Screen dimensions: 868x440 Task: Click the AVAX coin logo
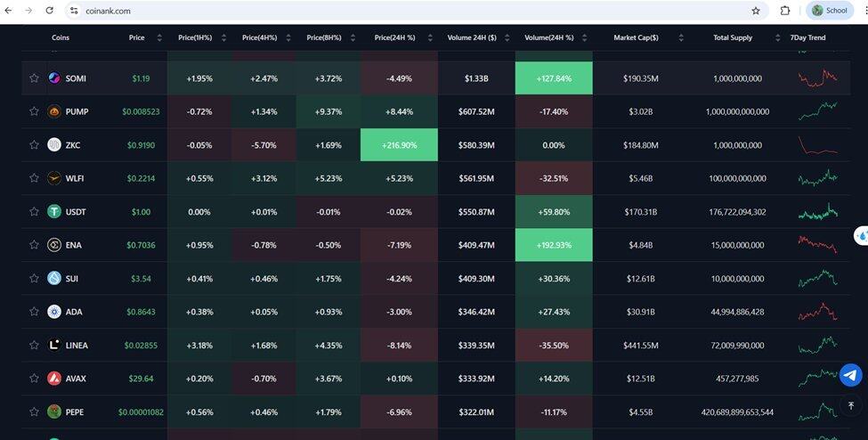pos(54,379)
